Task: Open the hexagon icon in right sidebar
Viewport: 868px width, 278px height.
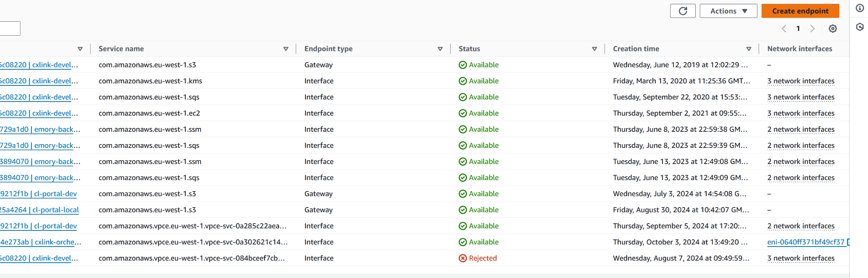Action: [860, 27]
